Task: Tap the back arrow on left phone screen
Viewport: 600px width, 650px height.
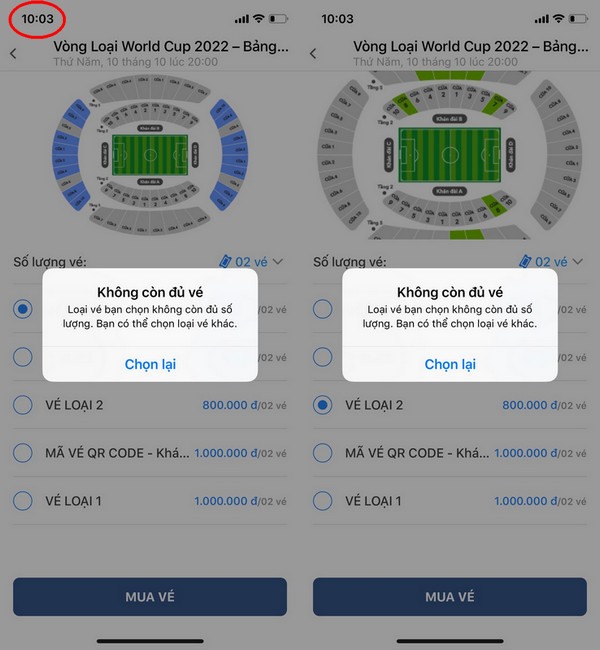Action: pyautogui.click(x=13, y=53)
